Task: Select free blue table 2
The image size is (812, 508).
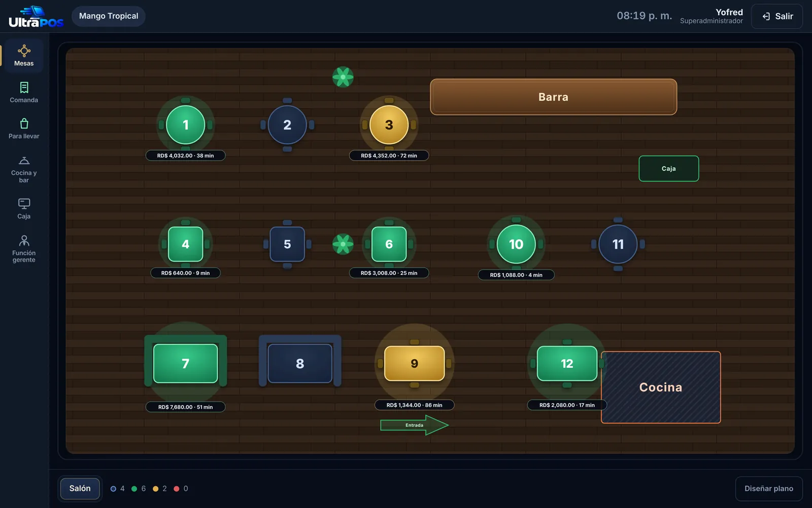Action: [x=287, y=125]
